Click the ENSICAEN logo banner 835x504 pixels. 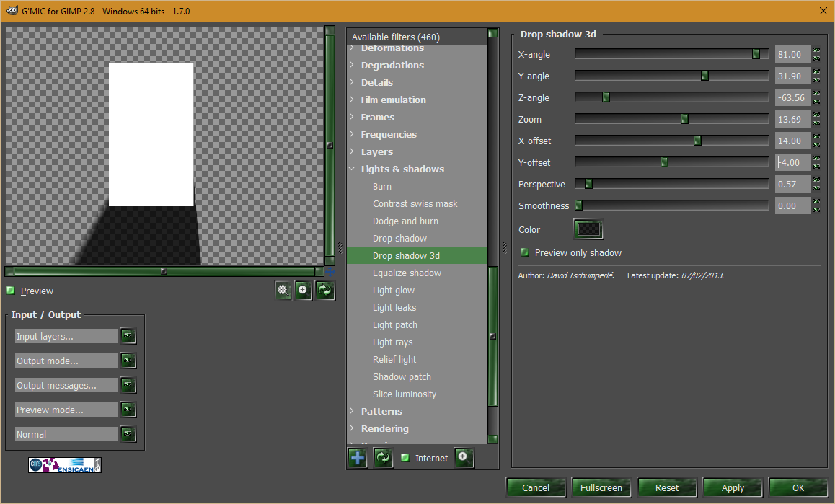tap(65, 465)
